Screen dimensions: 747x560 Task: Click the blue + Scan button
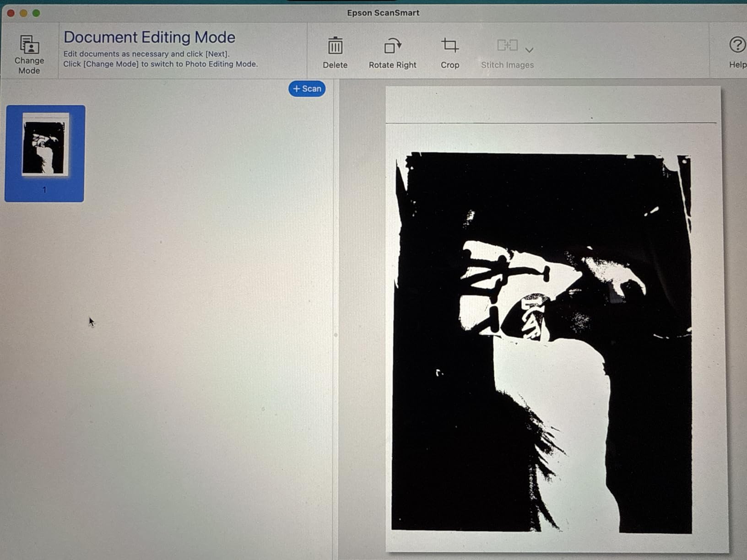pyautogui.click(x=307, y=89)
